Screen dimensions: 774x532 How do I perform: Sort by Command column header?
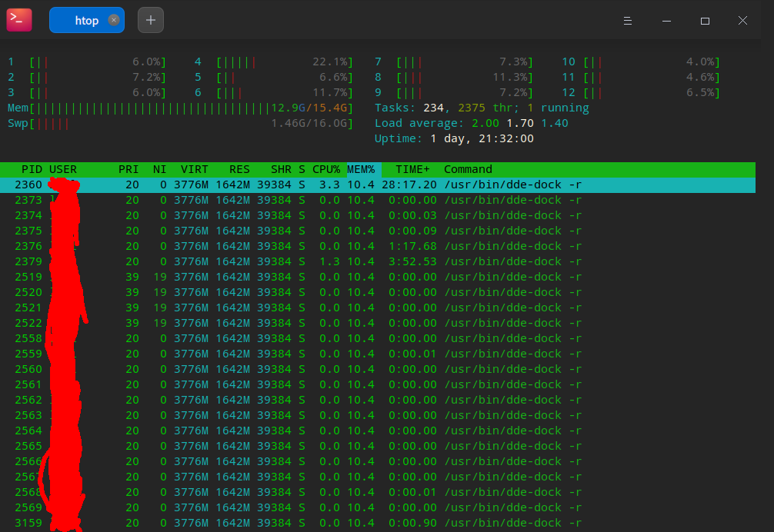pyautogui.click(x=468, y=170)
